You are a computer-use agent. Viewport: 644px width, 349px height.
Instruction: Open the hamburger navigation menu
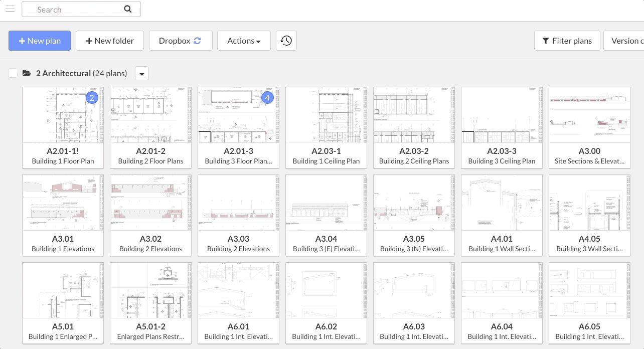(10, 9)
